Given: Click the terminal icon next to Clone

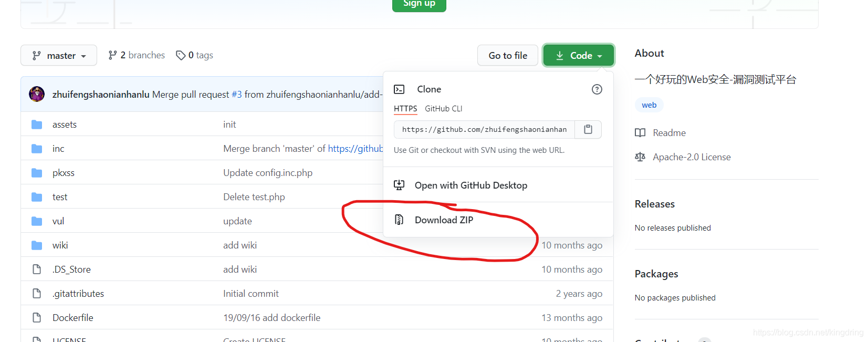Looking at the screenshot, I should pos(399,89).
